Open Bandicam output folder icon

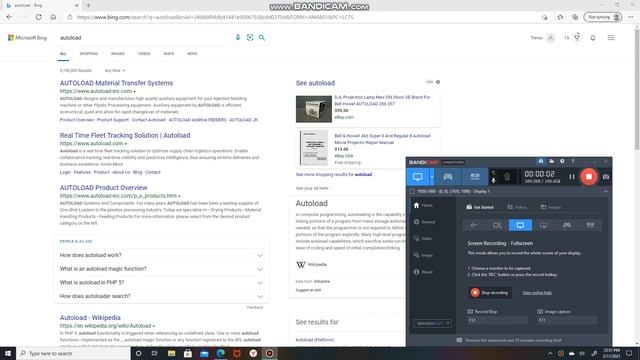551,162
